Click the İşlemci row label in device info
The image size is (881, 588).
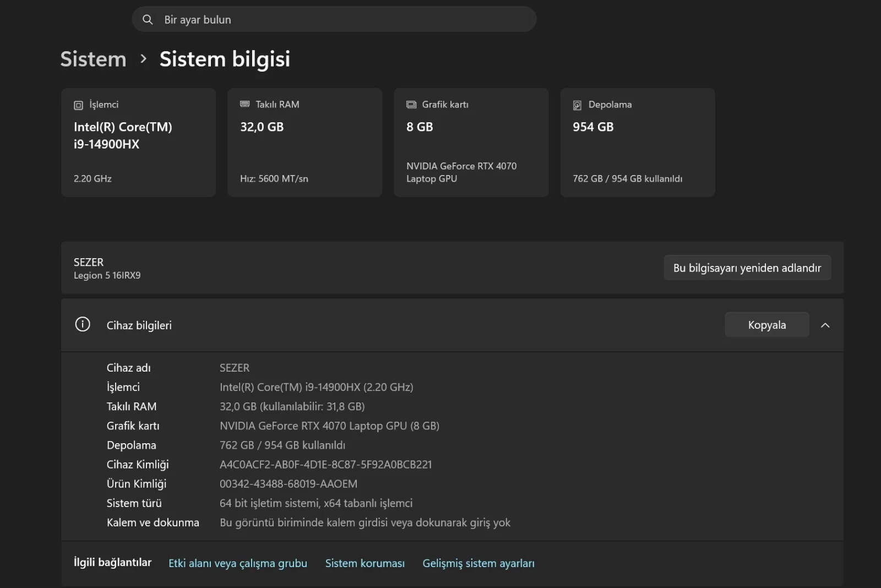point(123,387)
